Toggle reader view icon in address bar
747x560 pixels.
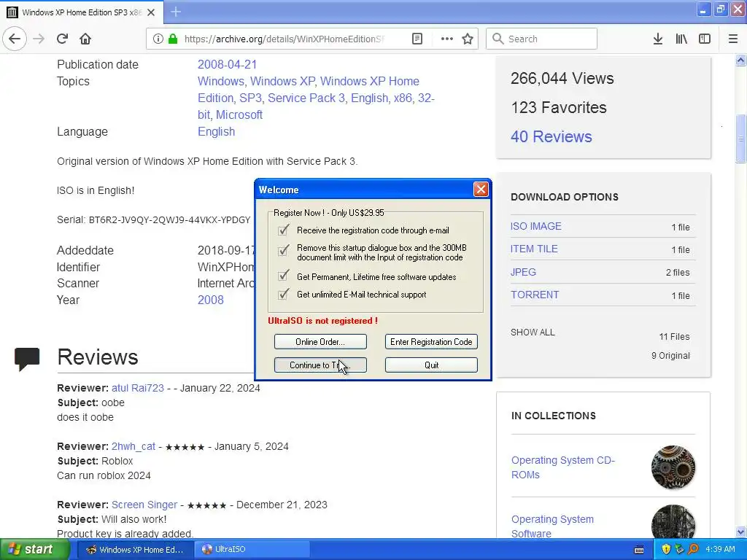click(417, 39)
